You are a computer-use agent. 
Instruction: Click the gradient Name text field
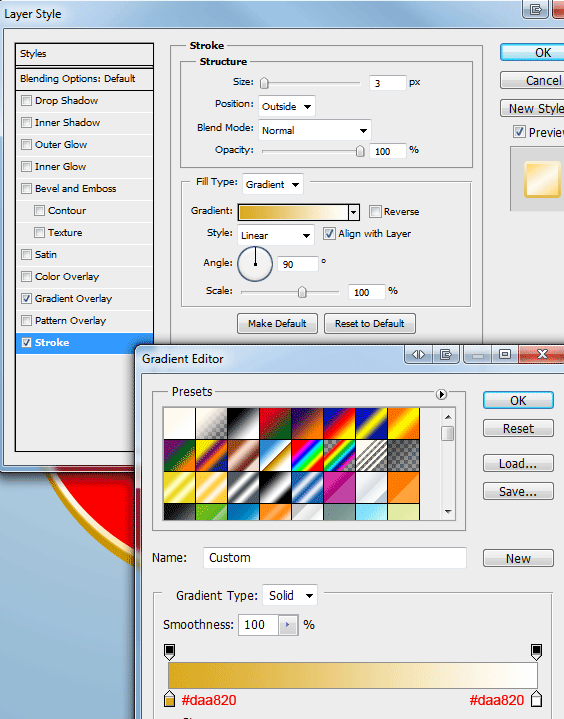tap(335, 558)
